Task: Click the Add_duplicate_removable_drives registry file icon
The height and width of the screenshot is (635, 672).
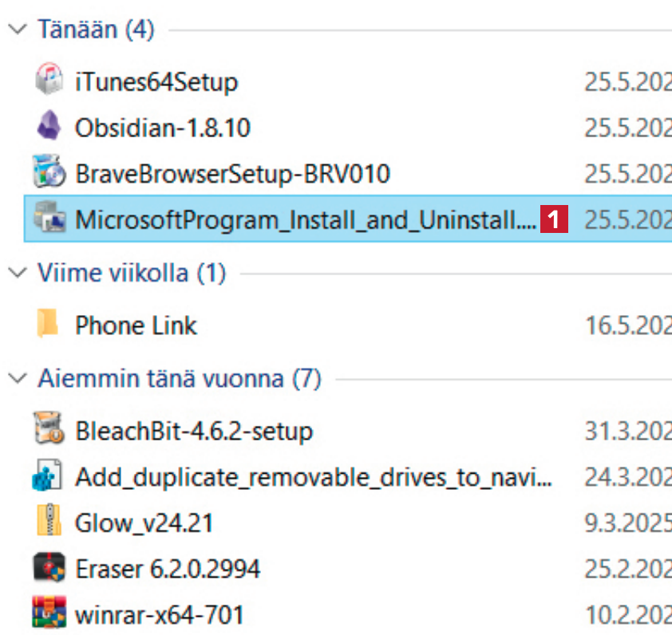Action: 49,477
